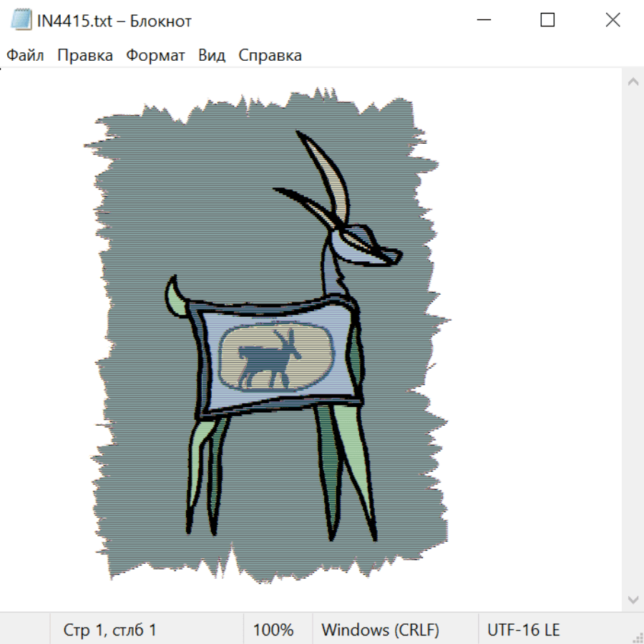
Task: Click the scrollbar down arrow
Action: 633,598
